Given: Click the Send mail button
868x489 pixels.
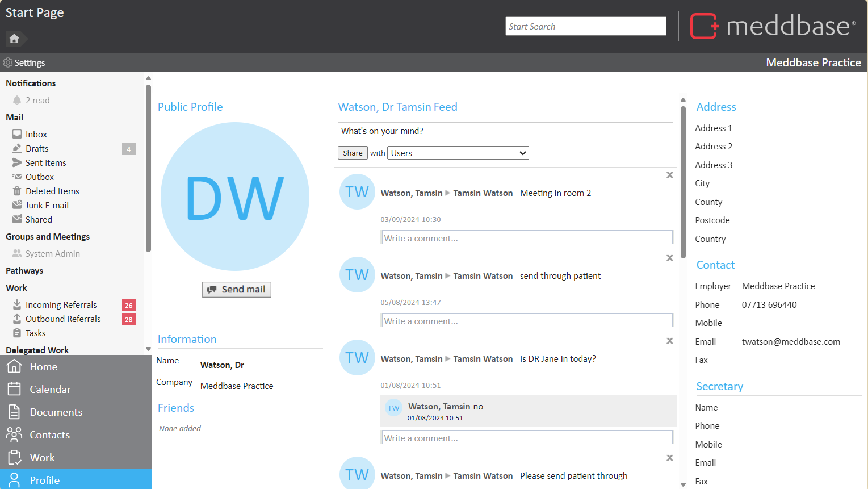Looking at the screenshot, I should click(237, 290).
